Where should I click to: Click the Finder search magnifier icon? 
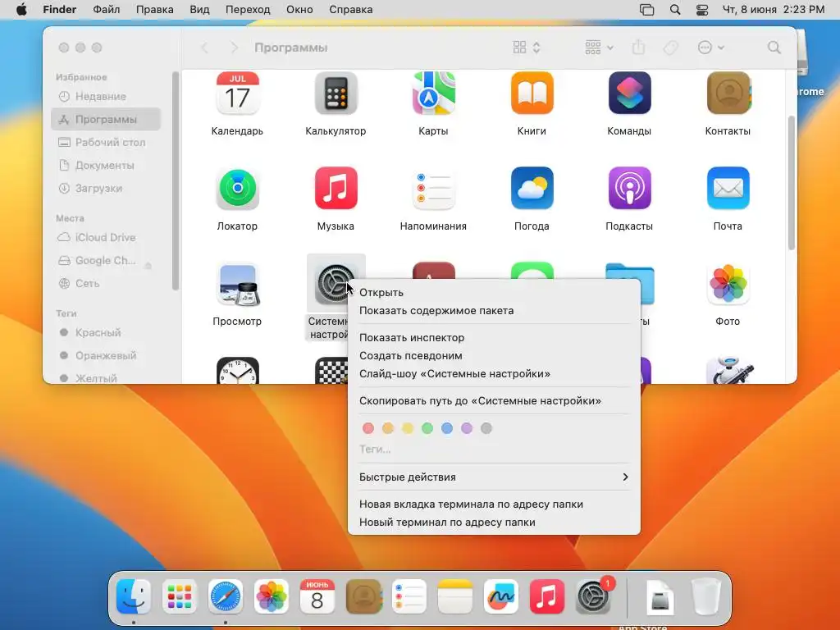774,48
